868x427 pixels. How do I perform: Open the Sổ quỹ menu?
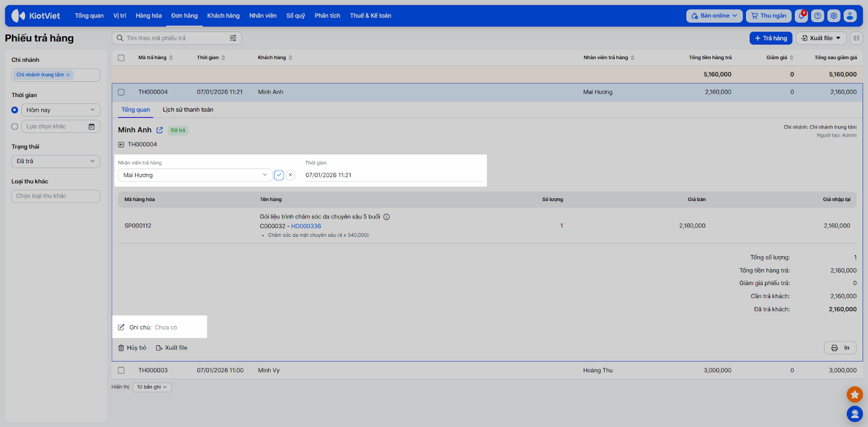click(296, 16)
